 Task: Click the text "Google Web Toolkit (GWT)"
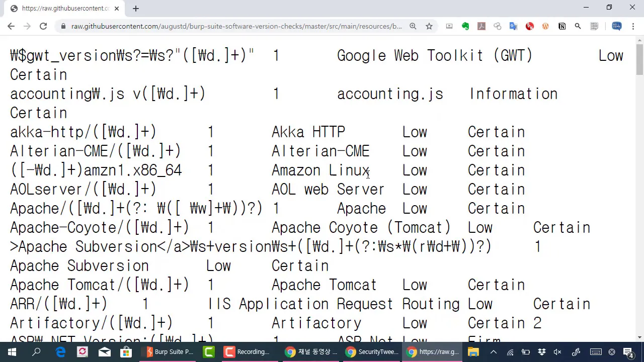[x=435, y=55]
